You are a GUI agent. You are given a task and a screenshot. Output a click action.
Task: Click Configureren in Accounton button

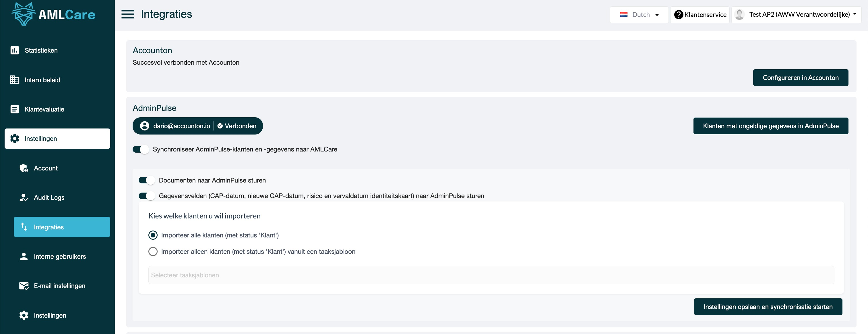tap(800, 78)
